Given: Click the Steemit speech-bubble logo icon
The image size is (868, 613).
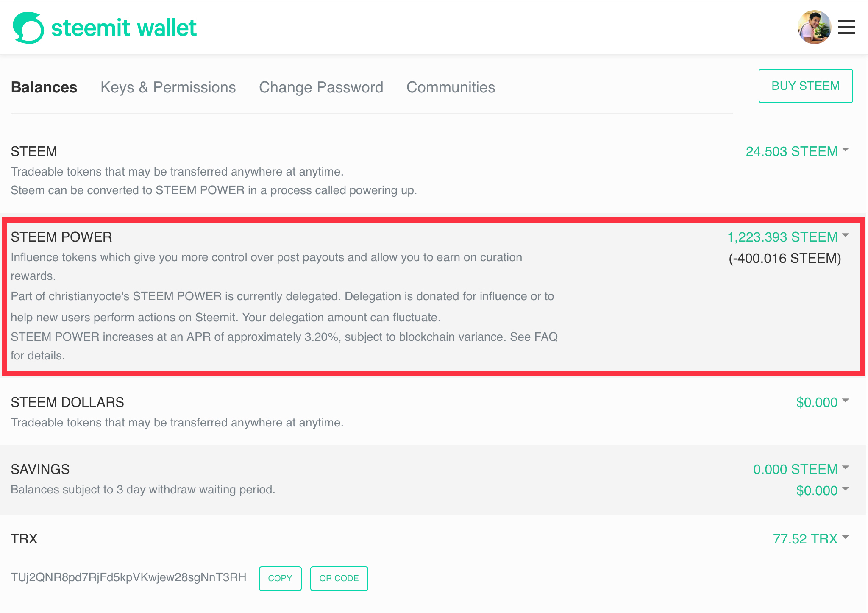Looking at the screenshot, I should pyautogui.click(x=28, y=28).
